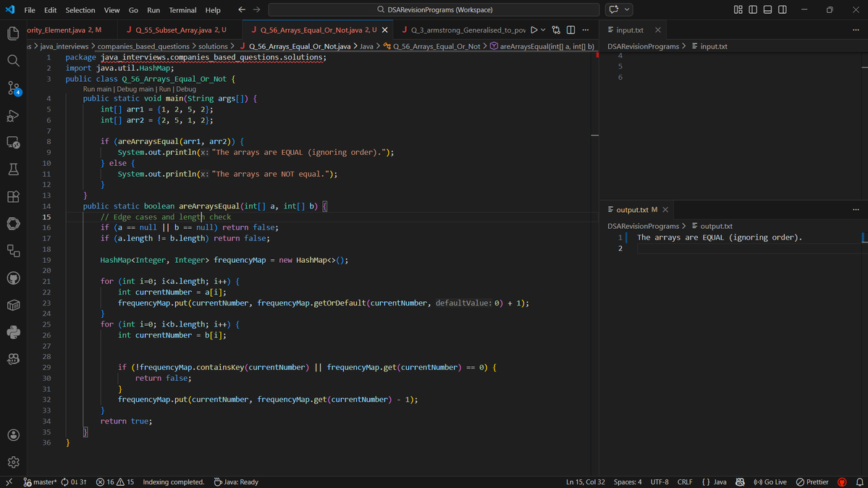
Task: Open the Copilot chat icon in title bar
Action: [613, 9]
